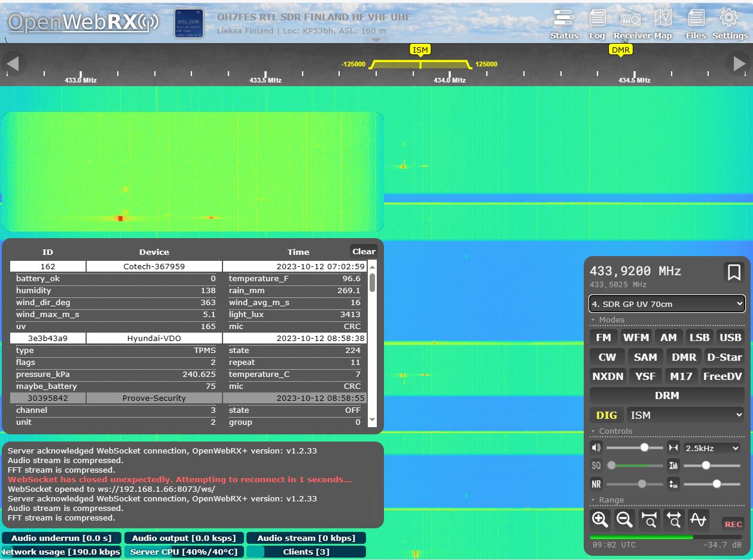The height and width of the screenshot is (560, 753).
Task: Select the DMR demodulation mode
Action: (684, 357)
